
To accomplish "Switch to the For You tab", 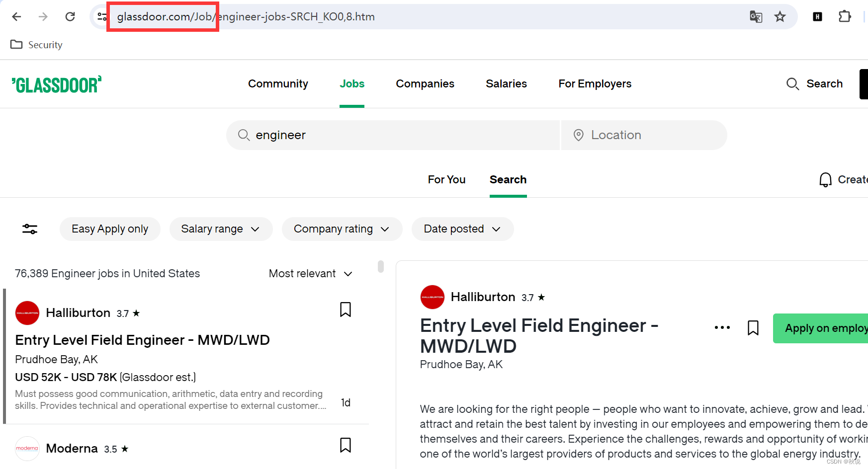I will pyautogui.click(x=446, y=180).
